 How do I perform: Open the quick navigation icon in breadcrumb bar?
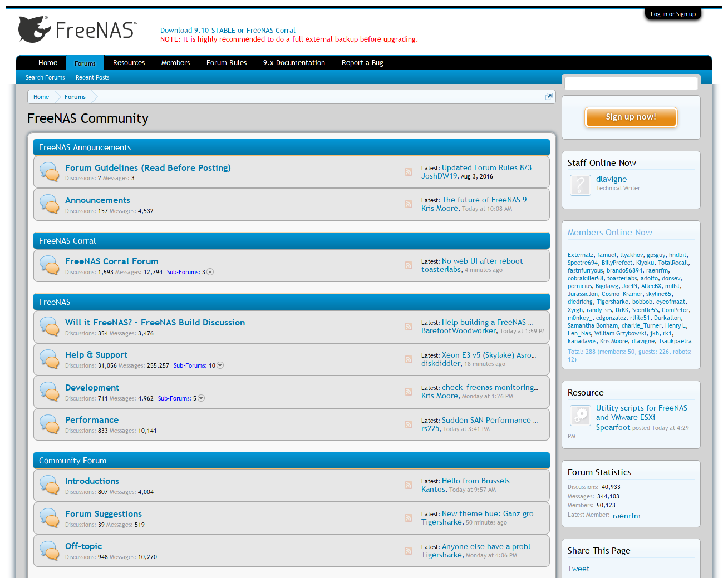pyautogui.click(x=549, y=96)
